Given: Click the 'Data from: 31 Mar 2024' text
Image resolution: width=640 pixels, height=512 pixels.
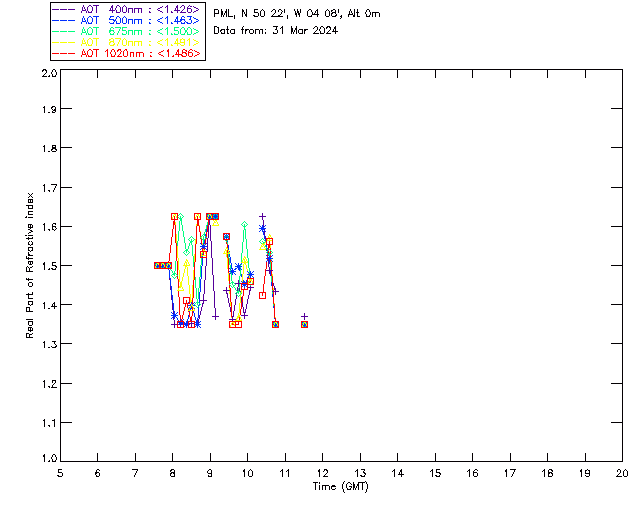Looking at the screenshot, I should pos(275,31).
